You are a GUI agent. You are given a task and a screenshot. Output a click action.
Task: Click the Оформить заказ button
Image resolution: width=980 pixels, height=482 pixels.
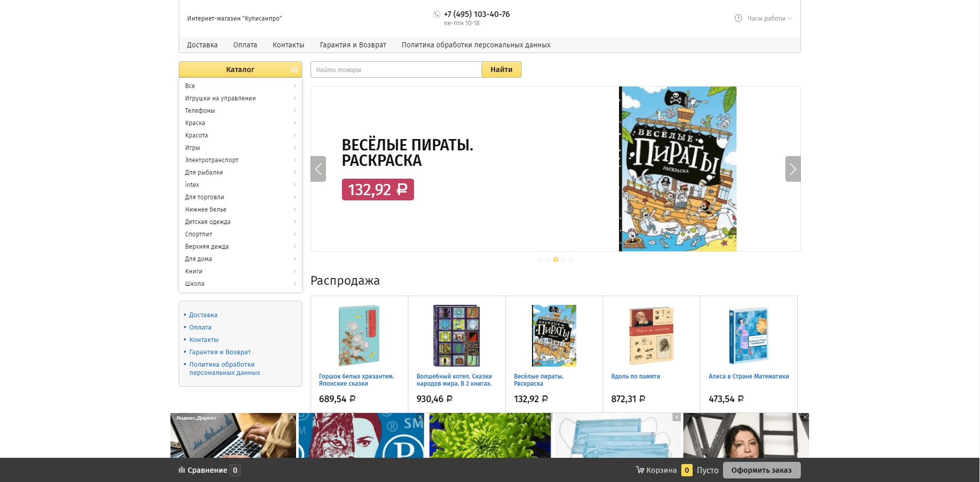tap(761, 470)
